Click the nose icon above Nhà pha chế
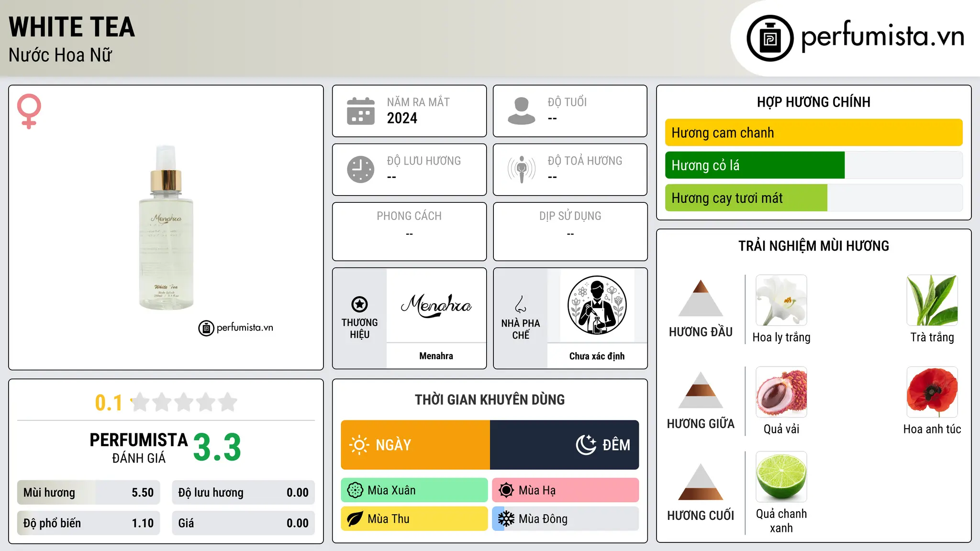Image resolution: width=980 pixels, height=551 pixels. (x=521, y=304)
